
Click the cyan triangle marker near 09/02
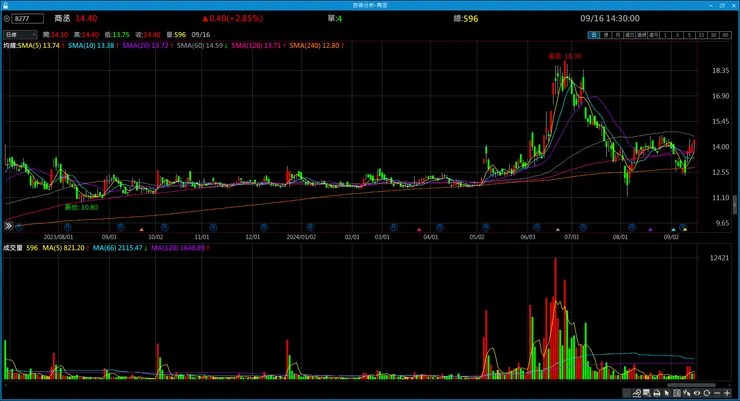coord(673,230)
